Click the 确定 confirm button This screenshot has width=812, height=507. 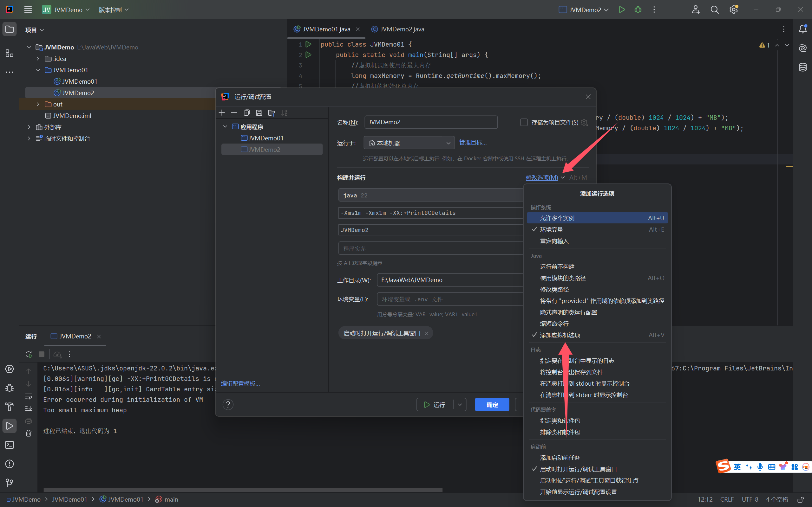[492, 404]
